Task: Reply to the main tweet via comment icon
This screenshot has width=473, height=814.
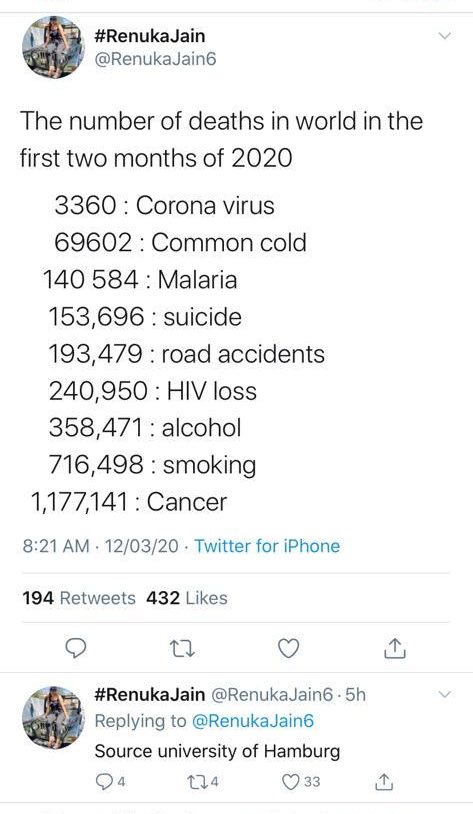Action: coord(75,648)
